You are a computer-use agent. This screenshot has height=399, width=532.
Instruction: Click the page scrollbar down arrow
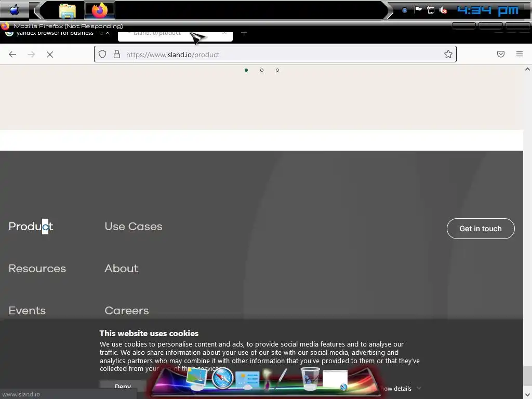(x=528, y=395)
